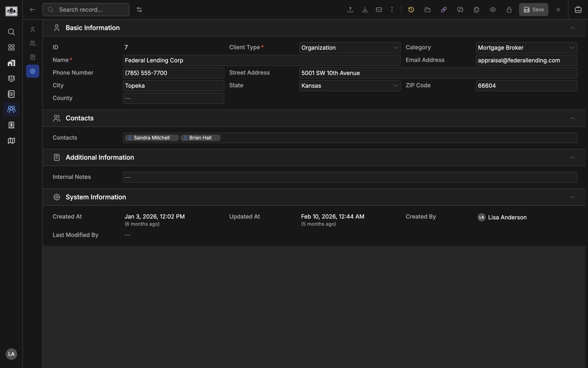
Task: Jump to Basic Information section icon
Action: click(x=33, y=29)
